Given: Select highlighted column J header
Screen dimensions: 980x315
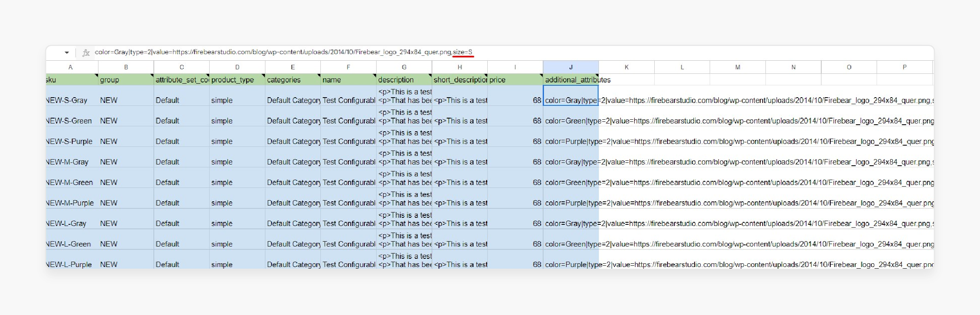Looking at the screenshot, I should [571, 67].
